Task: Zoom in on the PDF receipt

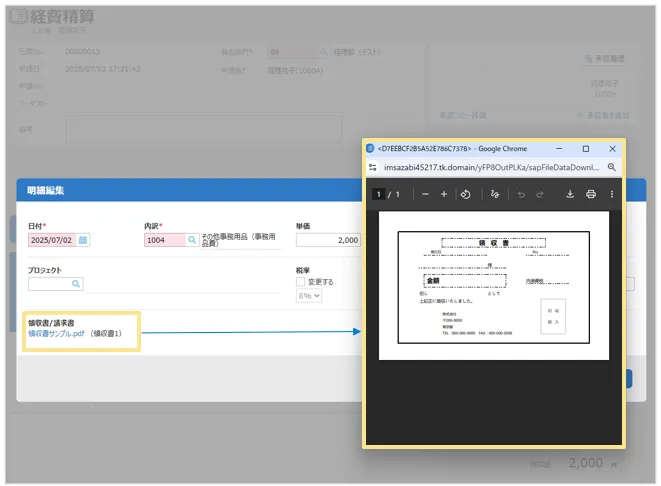Action: [x=444, y=194]
